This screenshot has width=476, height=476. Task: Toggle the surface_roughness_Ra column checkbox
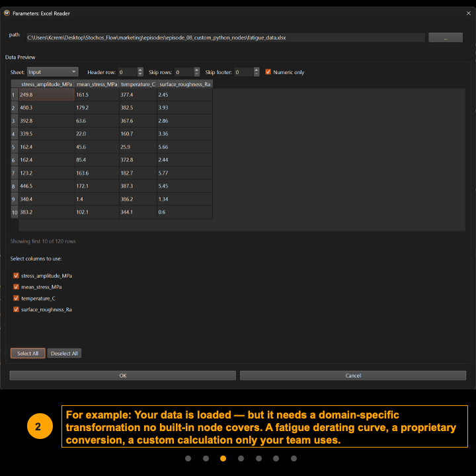tap(16, 309)
